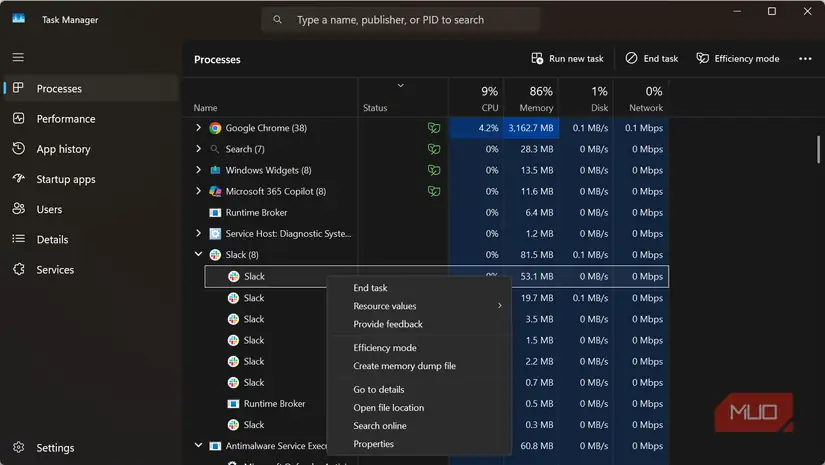Click the Slack (8) group icon
The height and width of the screenshot is (465, 825).
(215, 255)
